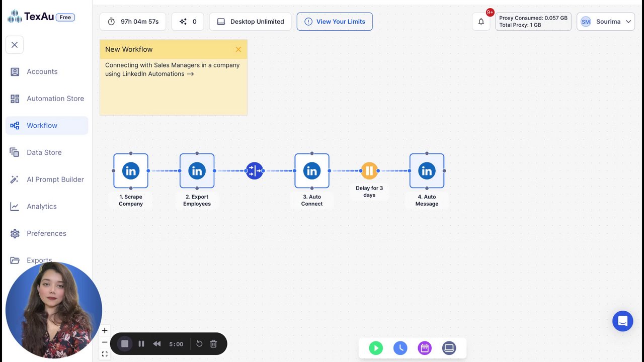
Task: Click the Desktop Unlimited button
Action: [x=250, y=22]
